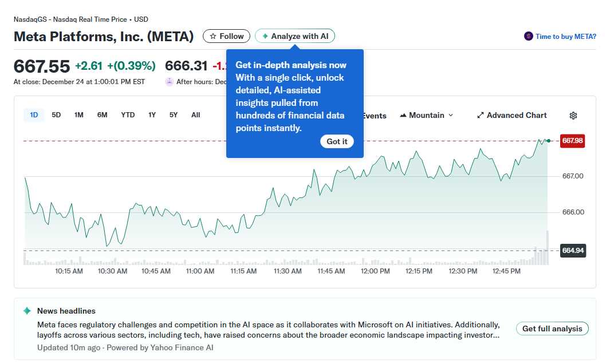The width and height of the screenshot is (610, 364).
Task: Toggle following Meta Platforms stock
Action: [x=226, y=35]
